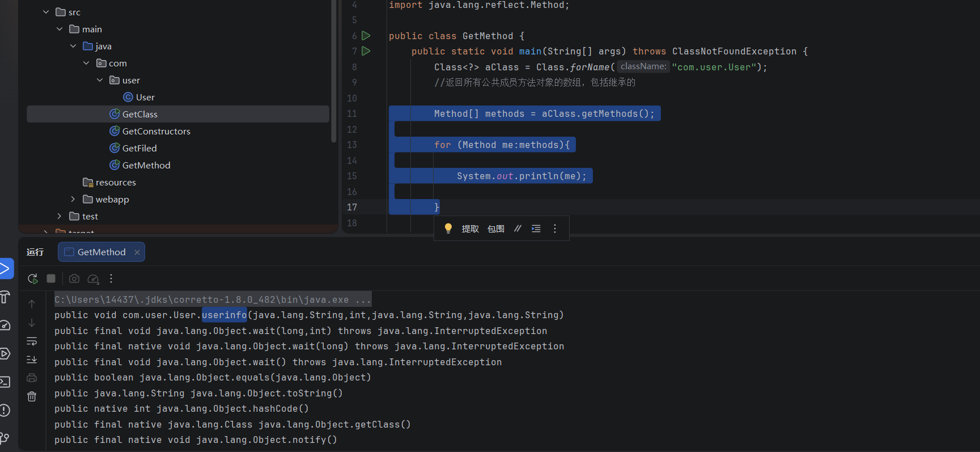Open GetConstructors in project tree

[156, 131]
